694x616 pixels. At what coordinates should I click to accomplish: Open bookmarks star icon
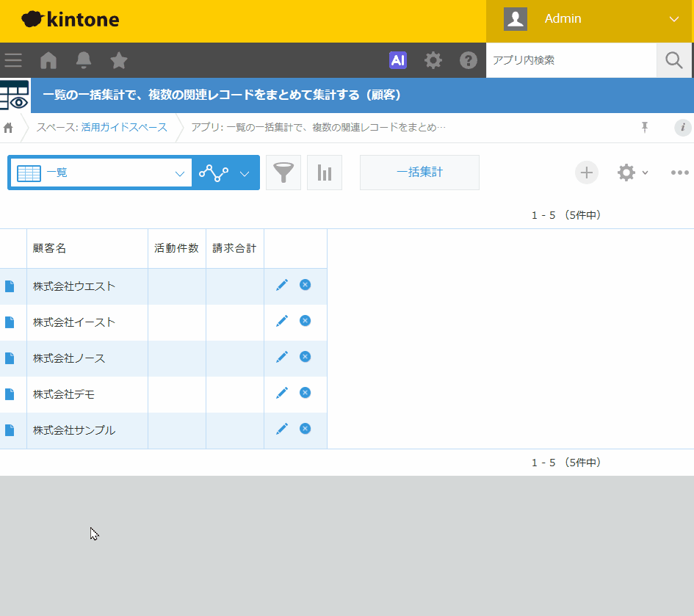pos(119,60)
